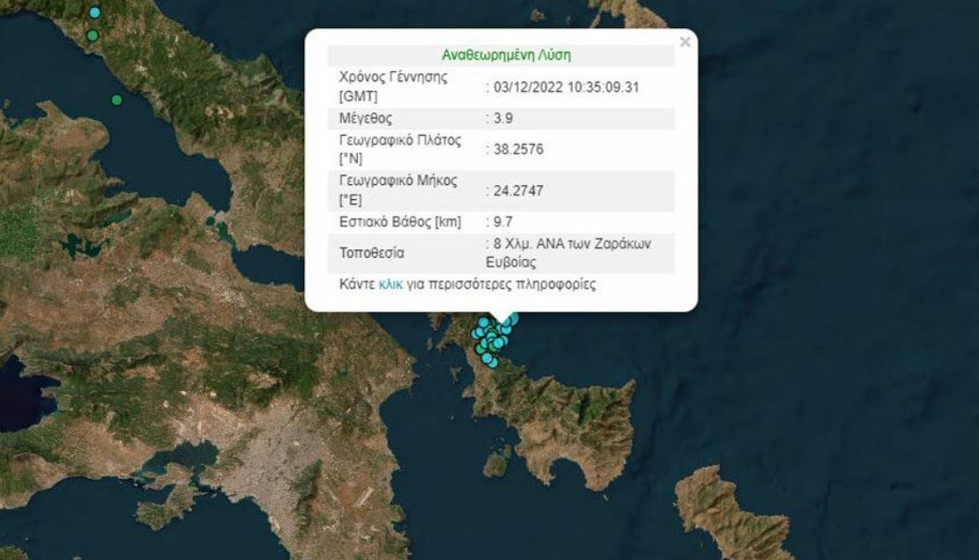Image resolution: width=979 pixels, height=560 pixels.
Task: Click the Εστιακό Βάθος [km] label
Action: (x=400, y=222)
